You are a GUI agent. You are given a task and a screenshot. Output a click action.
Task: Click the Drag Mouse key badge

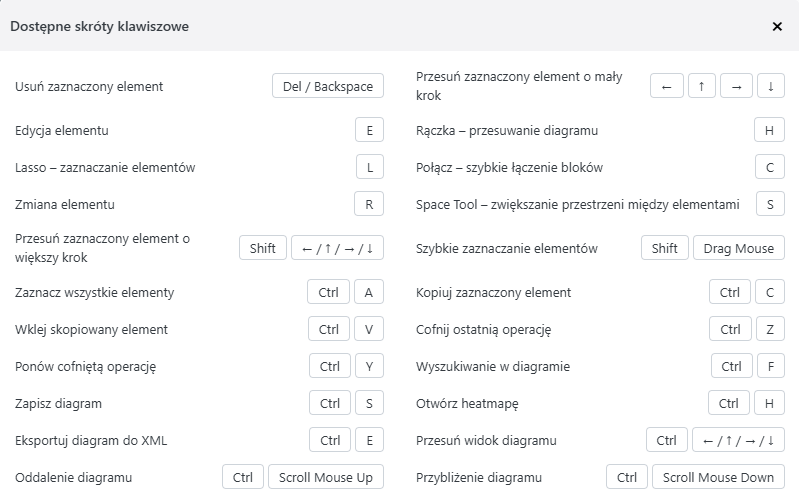tap(738, 248)
